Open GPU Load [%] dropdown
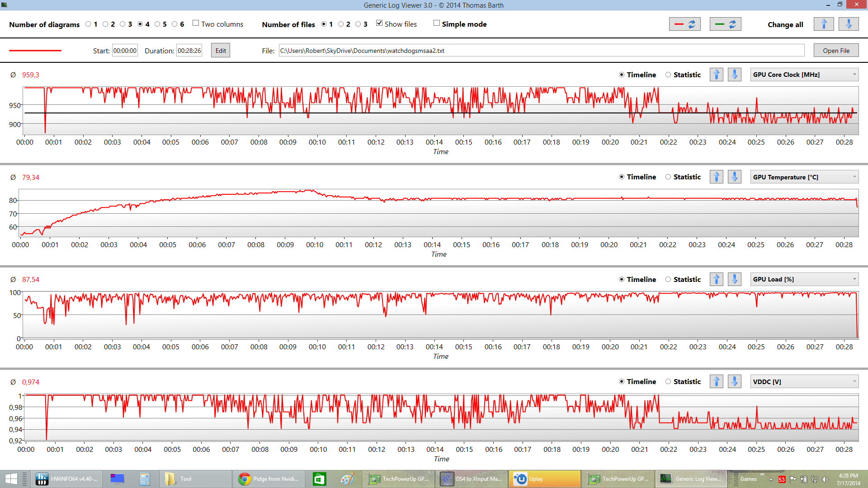Image resolution: width=868 pixels, height=488 pixels. pyautogui.click(x=804, y=279)
